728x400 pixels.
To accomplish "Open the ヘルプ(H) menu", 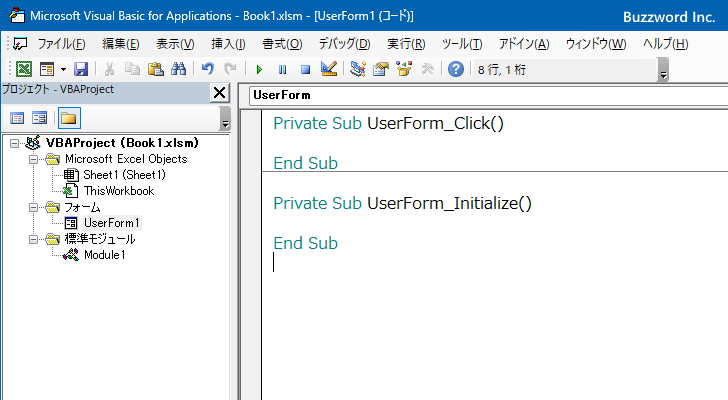I will pyautogui.click(x=665, y=44).
